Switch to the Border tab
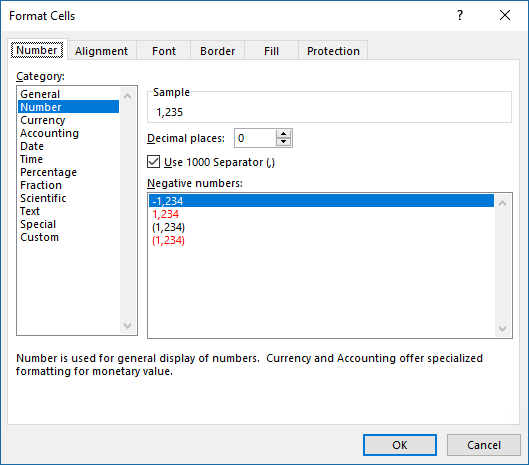The height and width of the screenshot is (465, 529). tap(218, 51)
